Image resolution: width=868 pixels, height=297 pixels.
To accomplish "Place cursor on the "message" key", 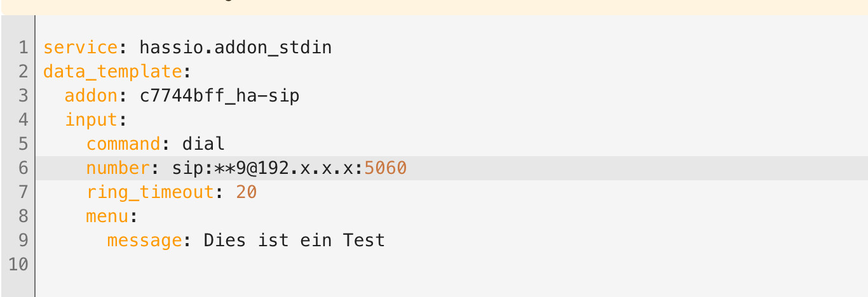I will click(x=144, y=241).
